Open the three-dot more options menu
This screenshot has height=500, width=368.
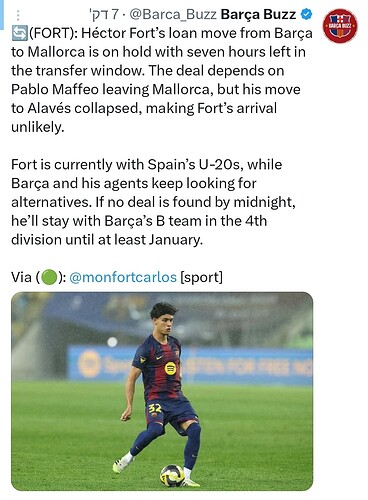18,15
